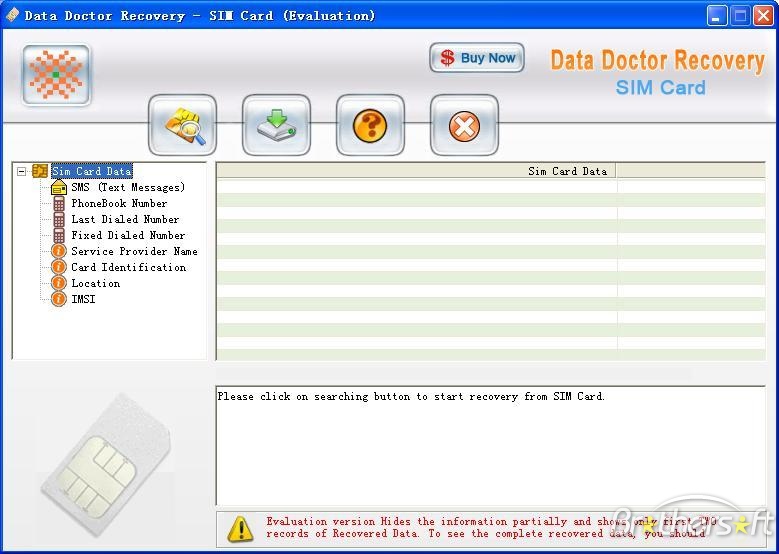Start SIM card search with magnifier button
Image resolution: width=779 pixels, height=554 pixels.
coord(182,125)
